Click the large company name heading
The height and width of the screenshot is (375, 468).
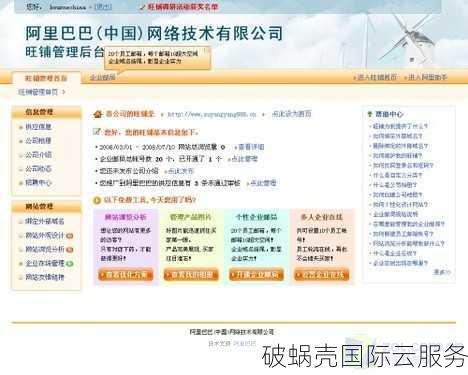[x=154, y=33]
